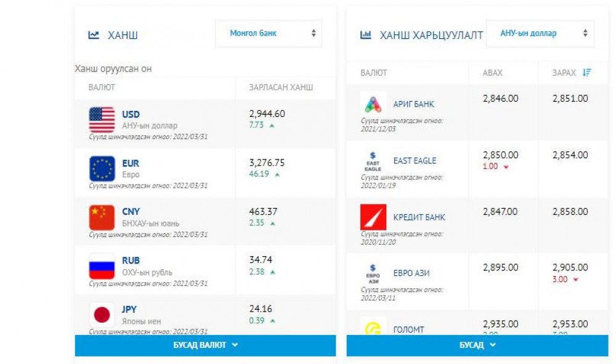
Task: Click the Голомт bank logo
Action: [373, 326]
